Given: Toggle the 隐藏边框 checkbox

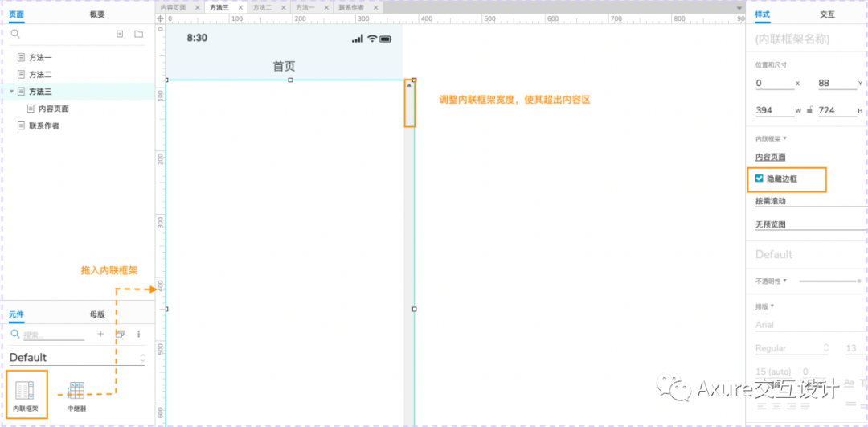Looking at the screenshot, I should 759,179.
